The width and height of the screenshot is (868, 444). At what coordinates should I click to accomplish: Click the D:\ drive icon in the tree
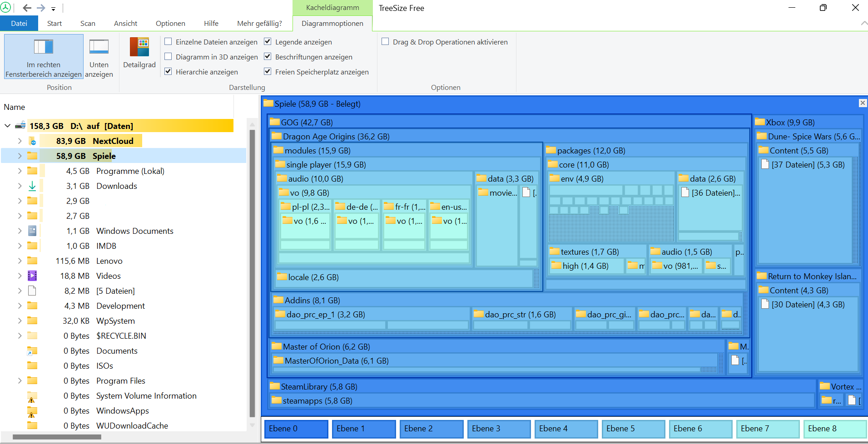click(20, 126)
